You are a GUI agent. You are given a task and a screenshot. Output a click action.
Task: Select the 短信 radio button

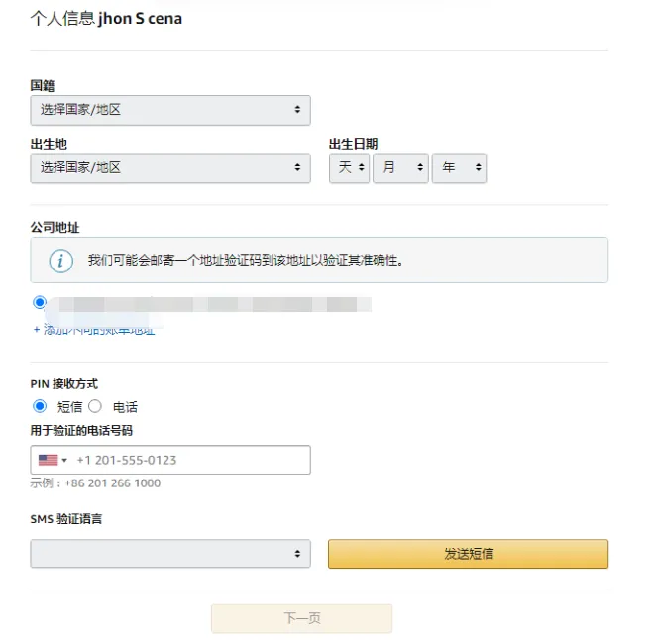pyautogui.click(x=40, y=406)
